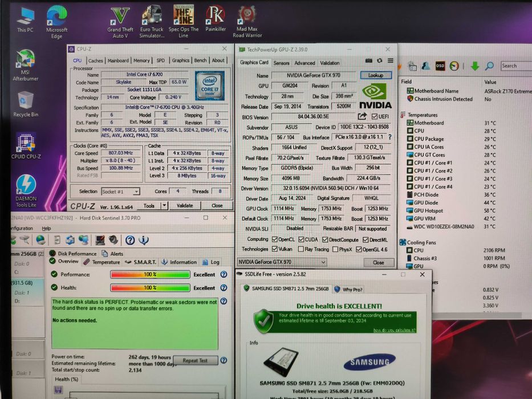Screen dimensions: 532x399
Task: Click the Health 100% gradient bar
Action: click(150, 288)
